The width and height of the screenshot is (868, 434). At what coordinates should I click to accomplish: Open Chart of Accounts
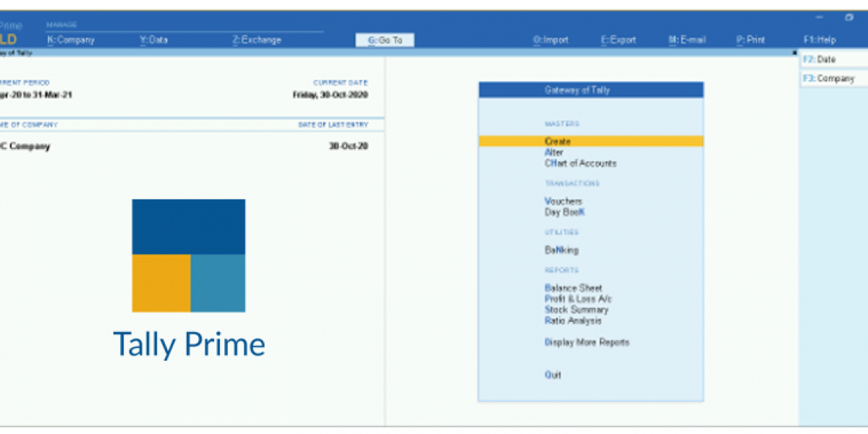[581, 163]
